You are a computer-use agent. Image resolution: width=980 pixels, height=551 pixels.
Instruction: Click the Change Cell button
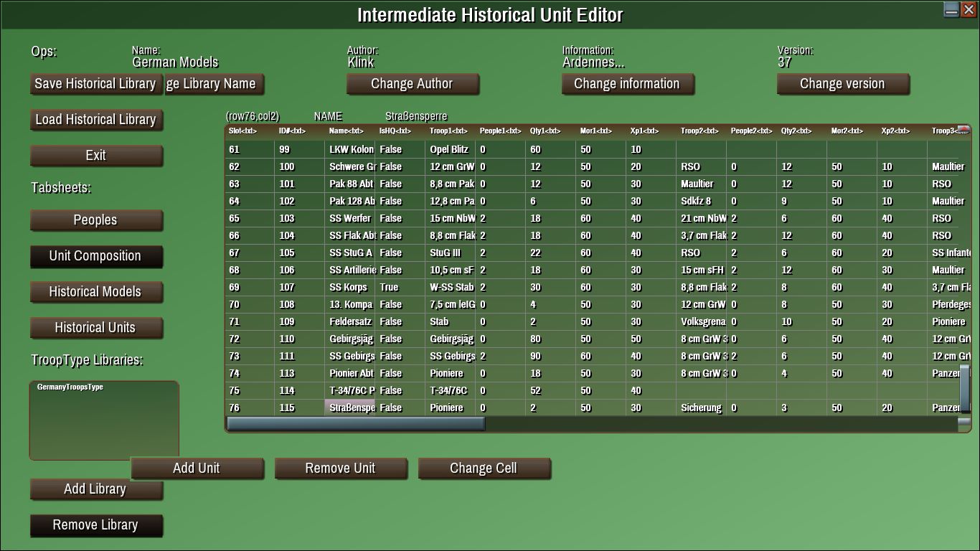click(484, 468)
